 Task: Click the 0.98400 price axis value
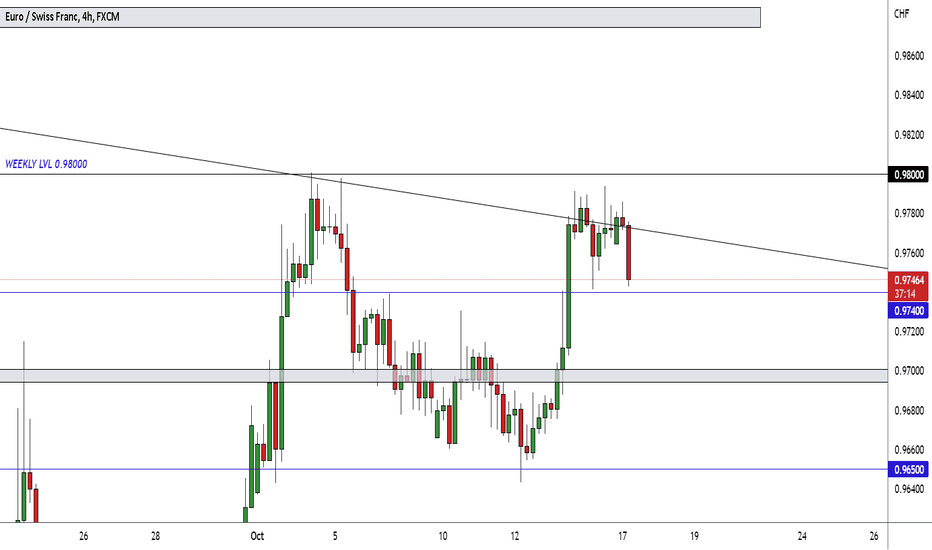(909, 95)
